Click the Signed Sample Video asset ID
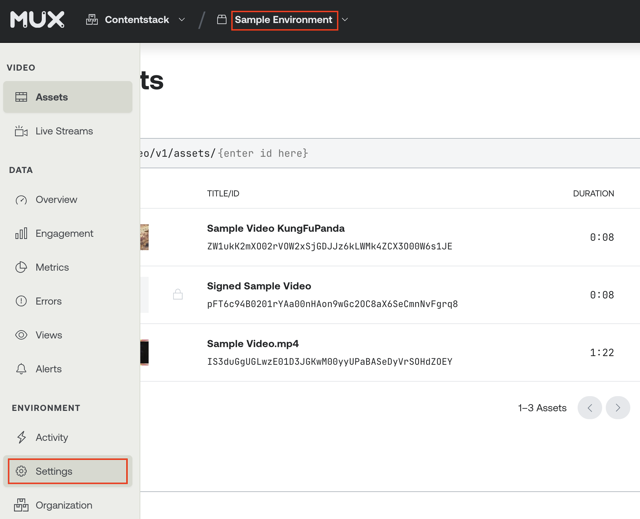Image resolution: width=640 pixels, height=519 pixels. (x=332, y=304)
